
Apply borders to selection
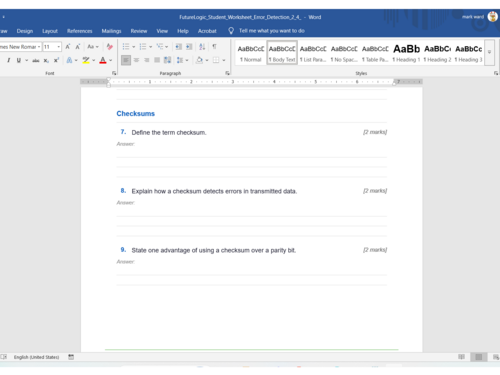(x=216, y=60)
